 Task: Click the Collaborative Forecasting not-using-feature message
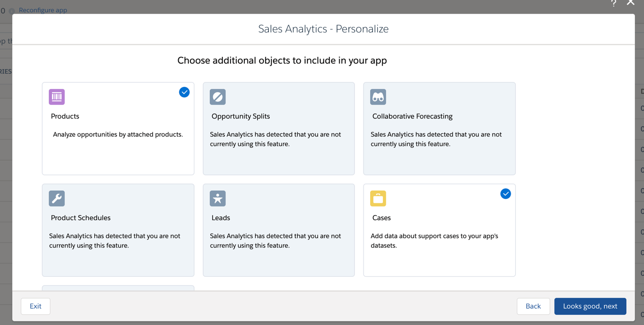(436, 139)
